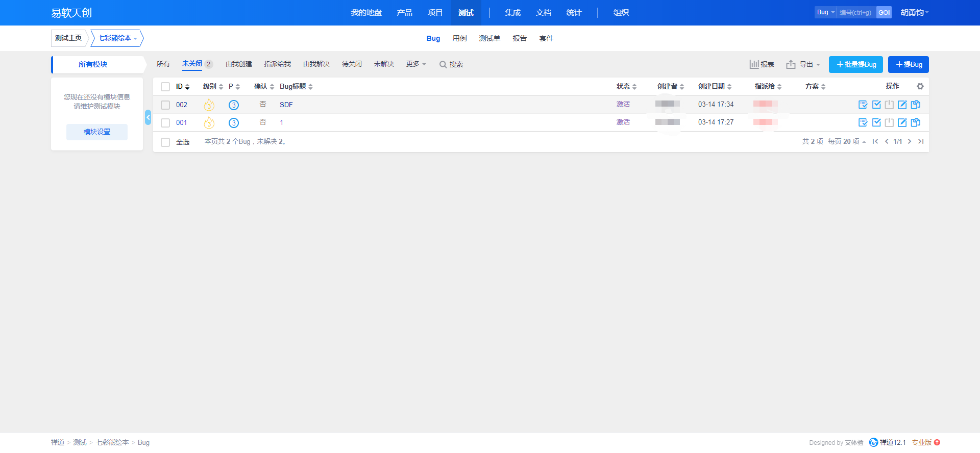
Task: Open the SDF bug title link
Action: click(286, 105)
